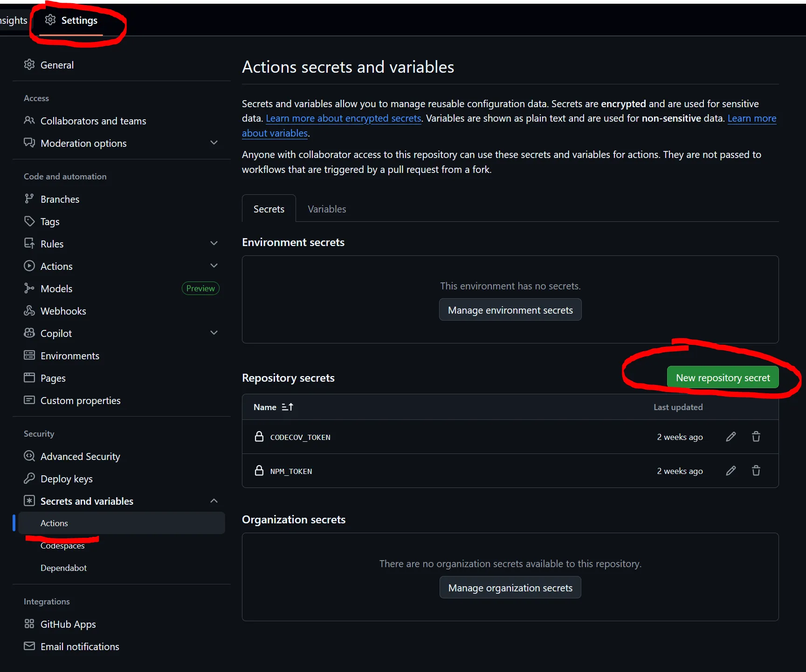Select the Branches icon in the sidebar
The width and height of the screenshot is (806, 672).
[x=29, y=199]
